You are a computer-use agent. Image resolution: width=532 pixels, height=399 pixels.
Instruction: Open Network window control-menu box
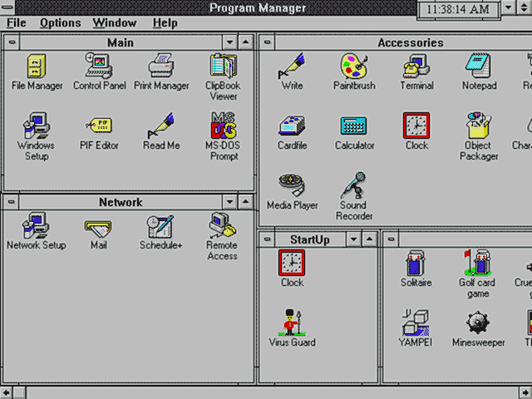11,202
